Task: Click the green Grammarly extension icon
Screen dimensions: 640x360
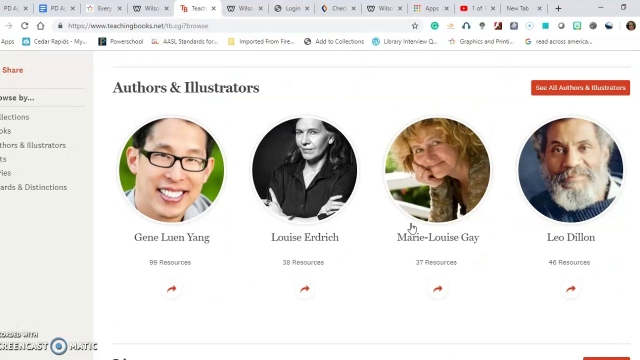Action: [435, 26]
